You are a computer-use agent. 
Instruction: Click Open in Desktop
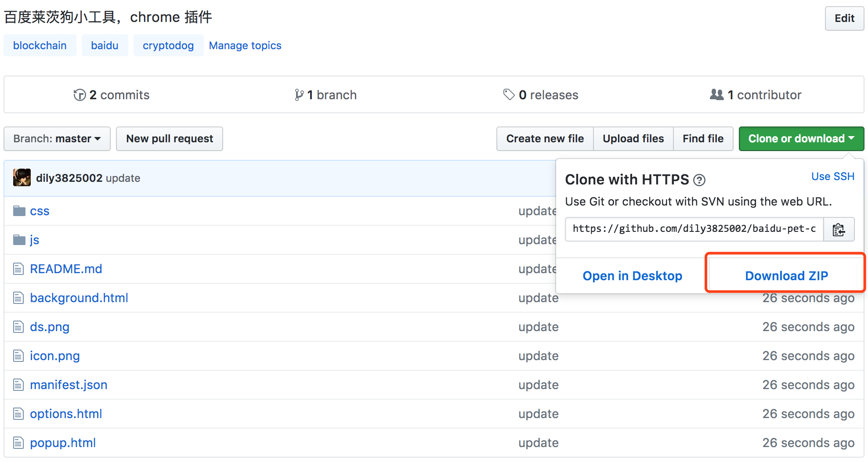click(x=632, y=276)
